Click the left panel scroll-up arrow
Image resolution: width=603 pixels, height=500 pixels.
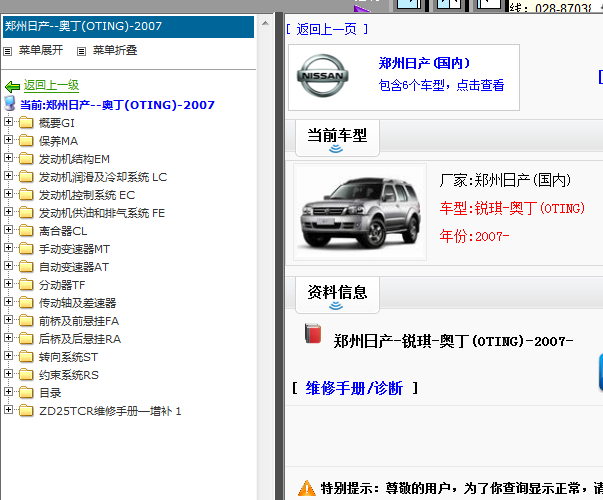265,23
